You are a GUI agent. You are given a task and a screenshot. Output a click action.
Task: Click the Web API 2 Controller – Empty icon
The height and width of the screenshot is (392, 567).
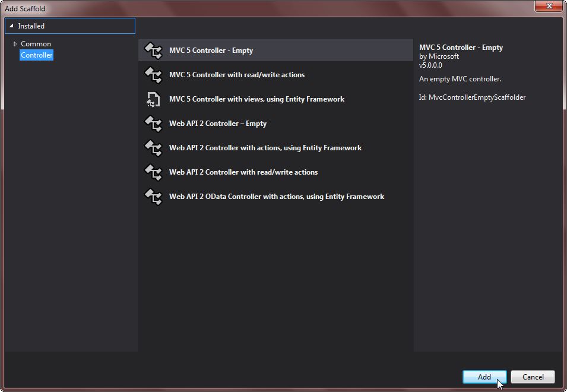pos(153,124)
